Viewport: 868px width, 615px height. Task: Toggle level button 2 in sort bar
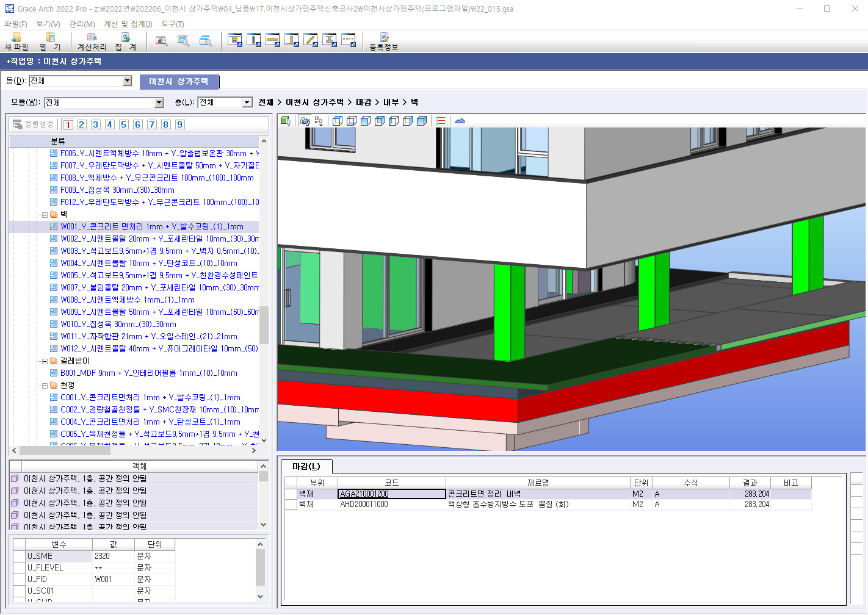(x=82, y=124)
